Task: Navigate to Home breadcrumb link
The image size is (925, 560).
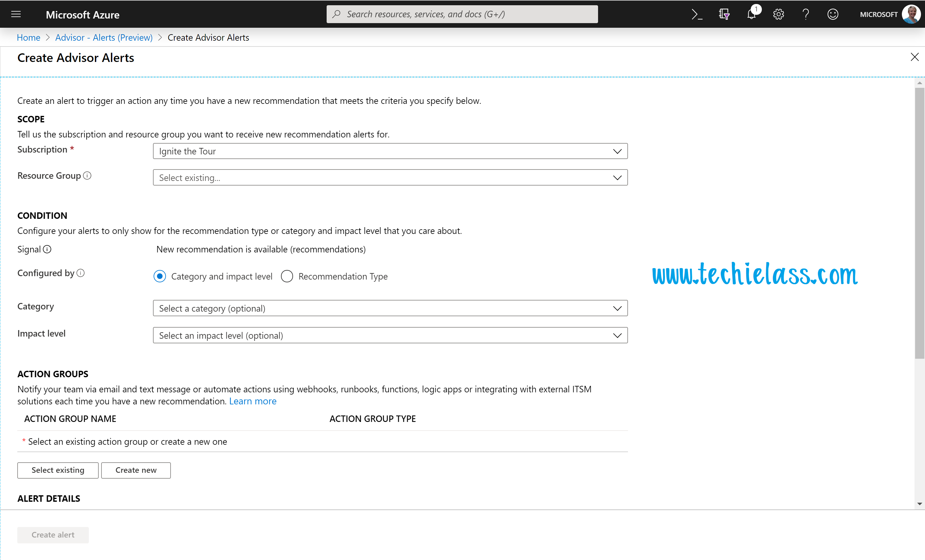Action: (x=27, y=37)
